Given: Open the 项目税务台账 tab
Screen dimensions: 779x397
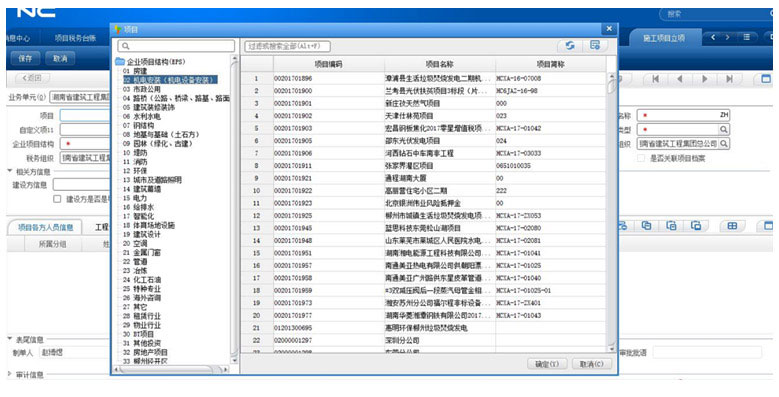Looking at the screenshot, I should [x=75, y=38].
